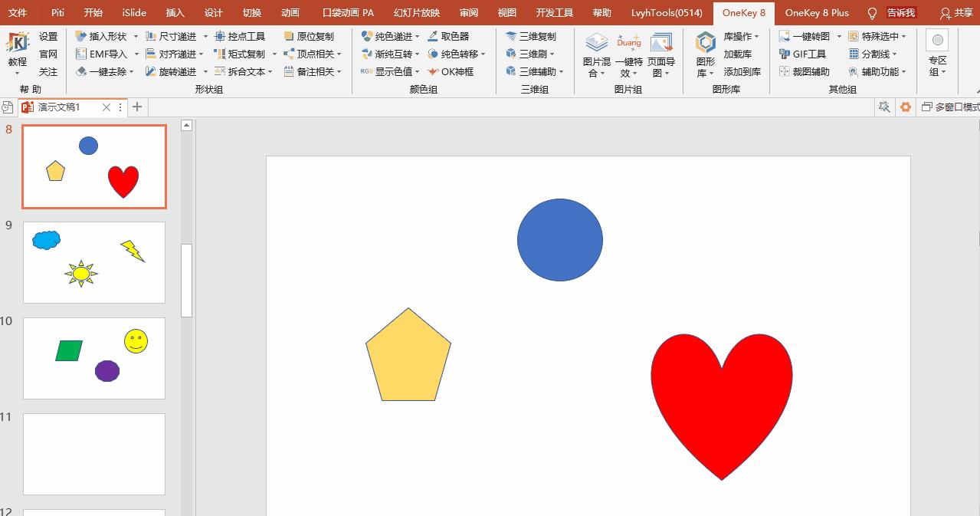Click the 原位复制 in-place copy icon
Viewport: 980px width, 516px height.
[x=289, y=36]
